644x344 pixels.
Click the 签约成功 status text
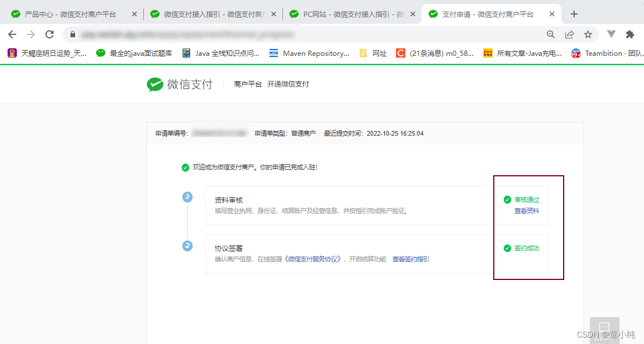pyautogui.click(x=526, y=248)
